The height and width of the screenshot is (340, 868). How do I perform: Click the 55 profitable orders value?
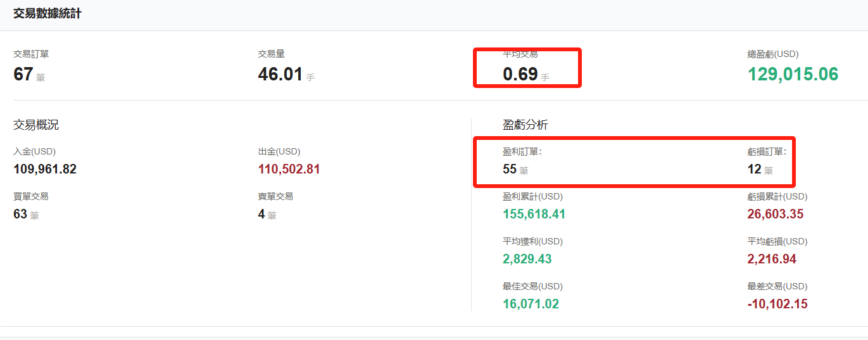point(510,170)
